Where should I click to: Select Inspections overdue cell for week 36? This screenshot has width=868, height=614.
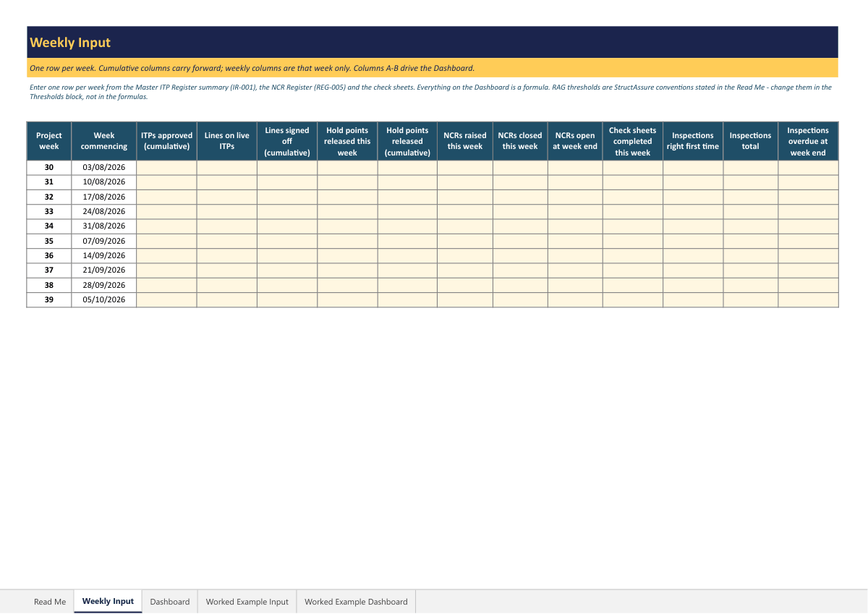[x=809, y=256]
